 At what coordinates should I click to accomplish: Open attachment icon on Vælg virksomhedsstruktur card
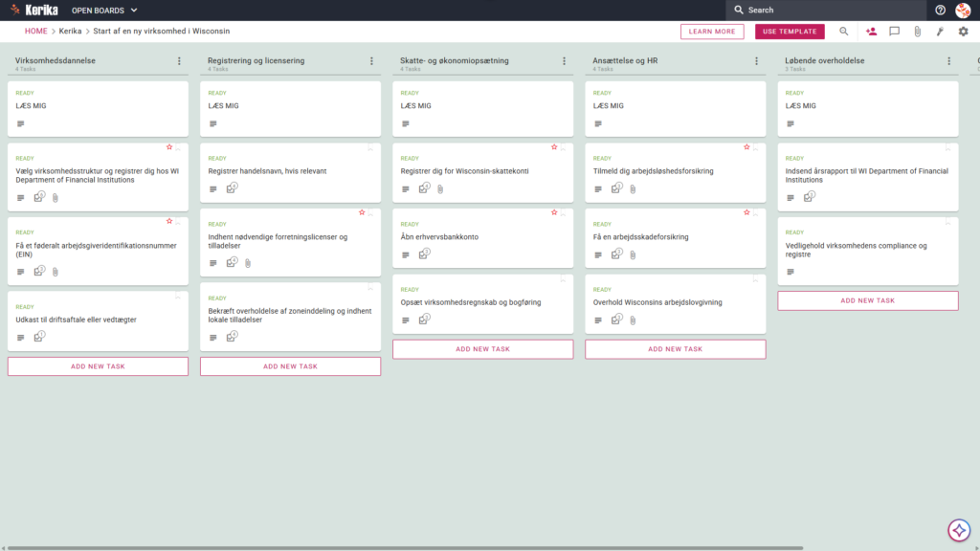(55, 198)
